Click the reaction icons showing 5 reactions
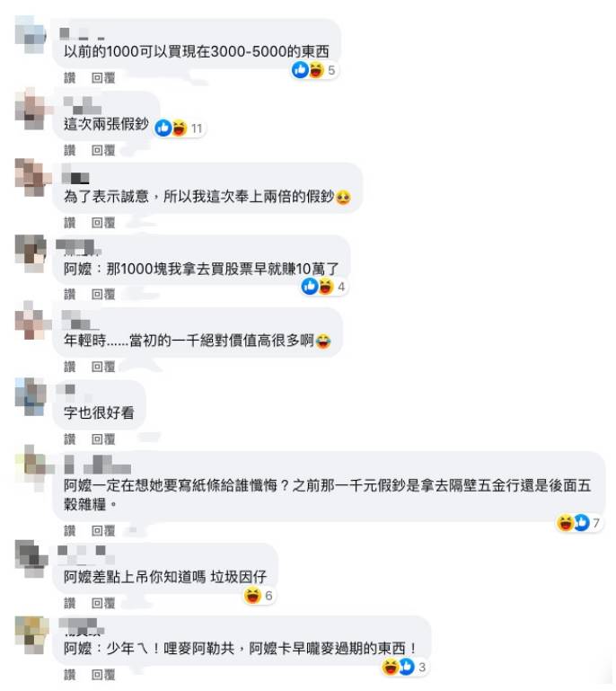The image size is (616, 691). point(314,69)
